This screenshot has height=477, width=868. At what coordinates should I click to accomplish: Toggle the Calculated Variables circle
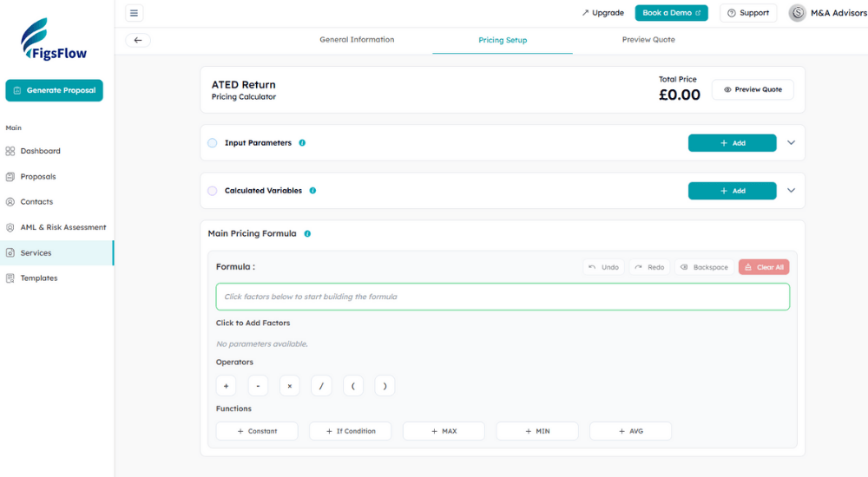point(213,191)
